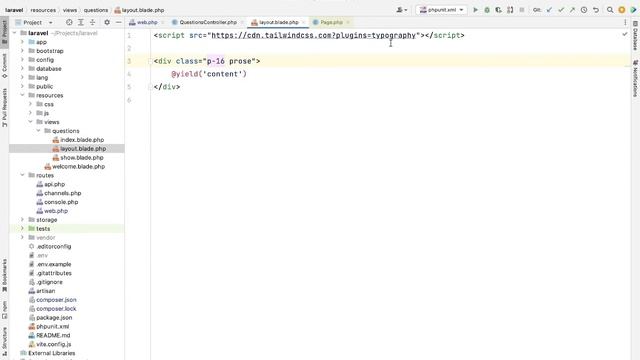
Task: Hide the Project tool window
Action: [x=118, y=22]
